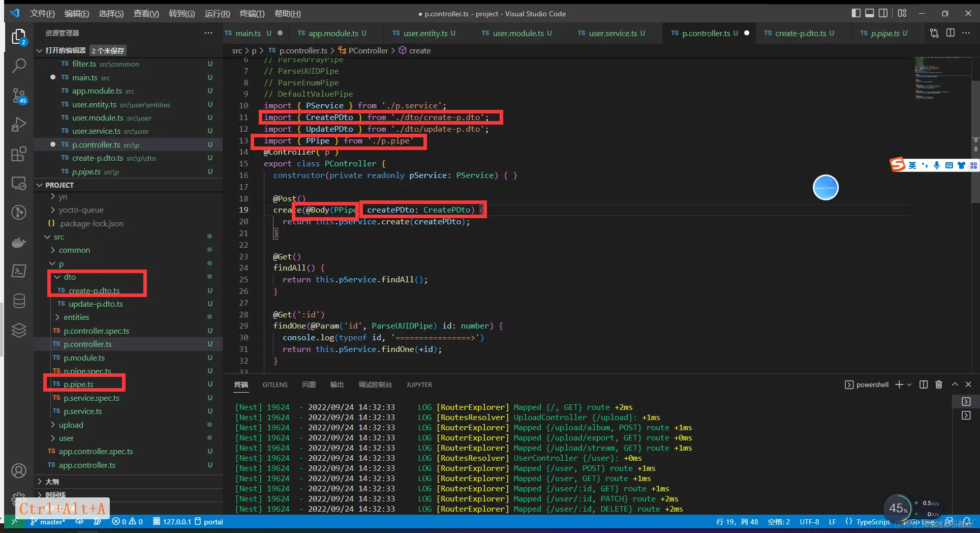Screen dimensions: 980x533
Task: Select the second terminal in terminal list
Action: point(966,416)
